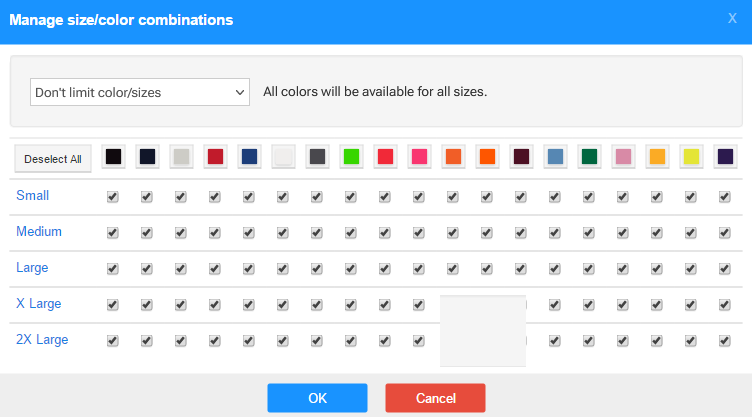Click the Medium size label
The image size is (752, 417).
[39, 231]
